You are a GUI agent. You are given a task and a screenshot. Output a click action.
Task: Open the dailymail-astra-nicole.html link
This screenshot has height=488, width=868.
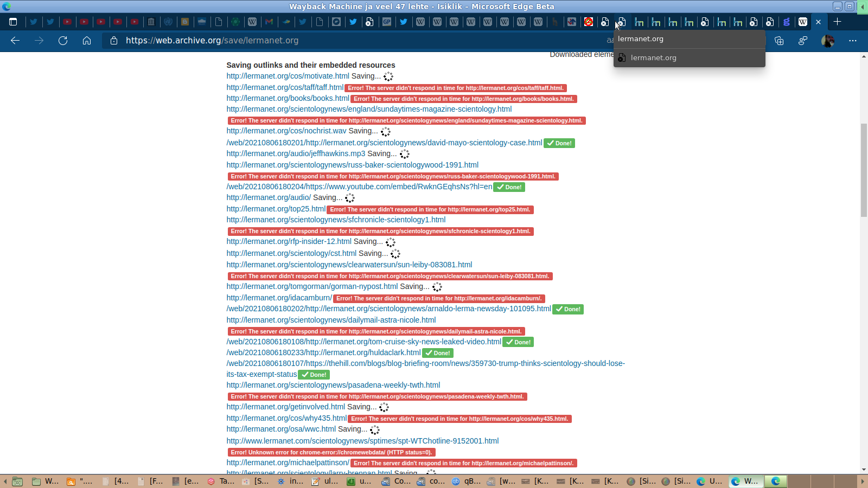point(331,320)
